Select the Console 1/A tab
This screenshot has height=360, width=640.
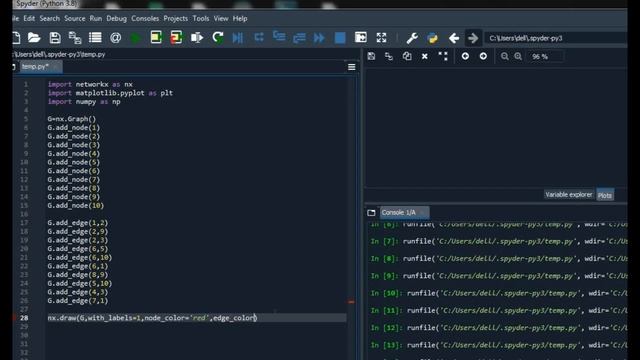pos(404,212)
